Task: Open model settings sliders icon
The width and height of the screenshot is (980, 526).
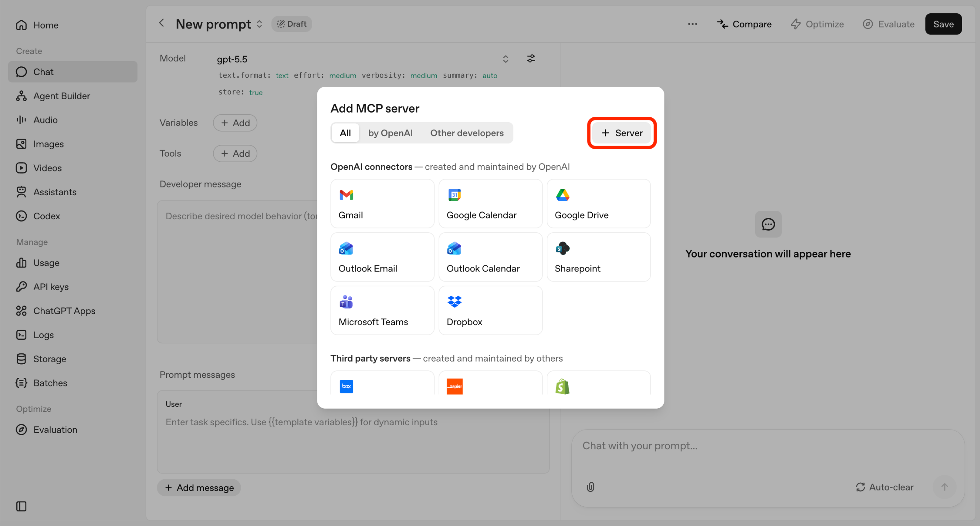Action: [x=531, y=59]
